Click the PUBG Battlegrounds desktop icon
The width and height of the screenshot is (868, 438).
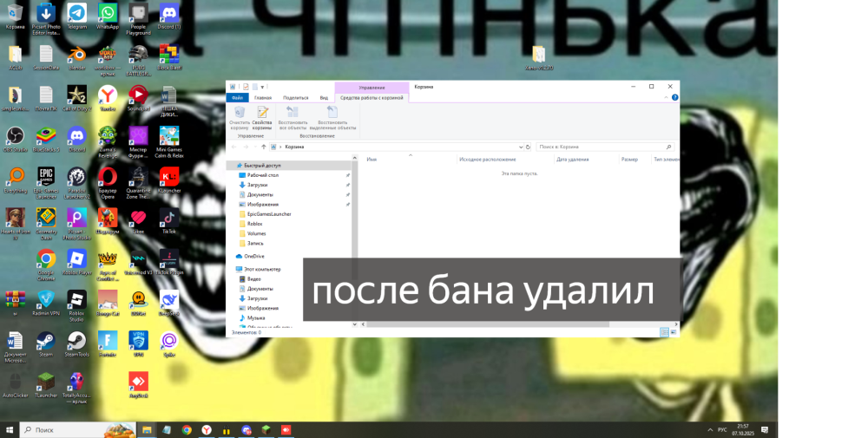[138, 60]
